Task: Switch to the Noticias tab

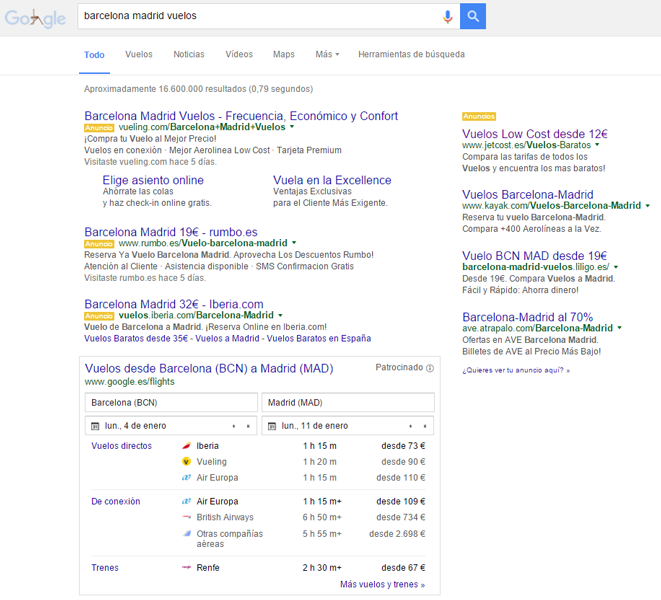Action: pyautogui.click(x=189, y=54)
